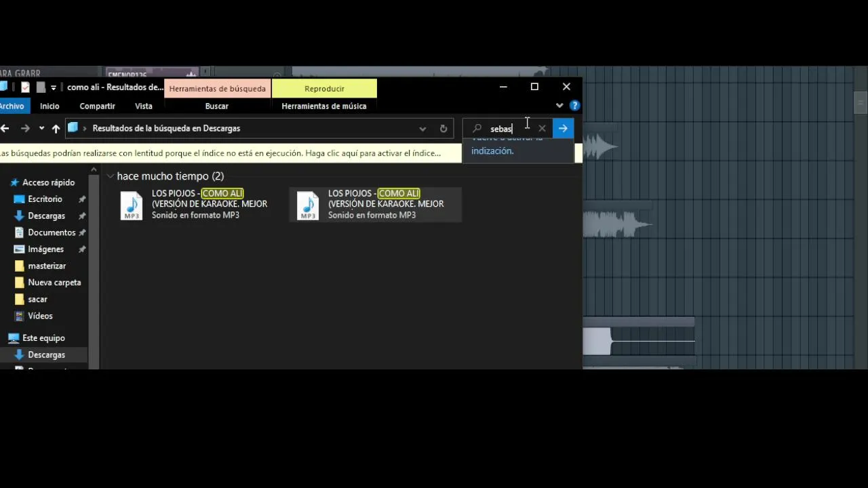Image resolution: width=868 pixels, height=488 pixels.
Task: Open the Buscar ribbon tab
Action: pos(217,106)
